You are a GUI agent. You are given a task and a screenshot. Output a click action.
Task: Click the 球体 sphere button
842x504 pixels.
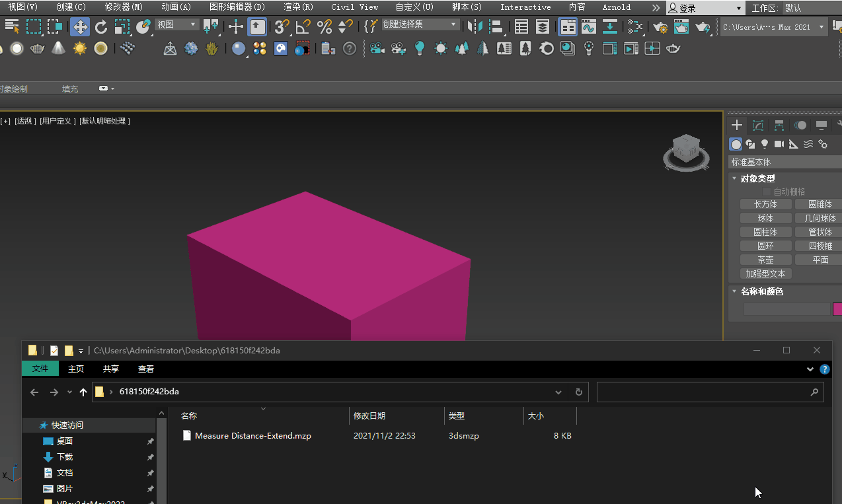coord(765,218)
